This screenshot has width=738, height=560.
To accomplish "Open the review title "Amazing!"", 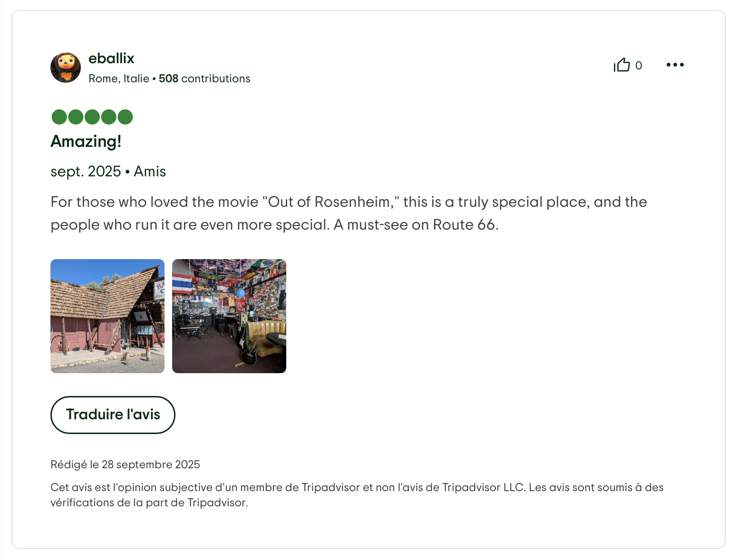I will pos(86,142).
